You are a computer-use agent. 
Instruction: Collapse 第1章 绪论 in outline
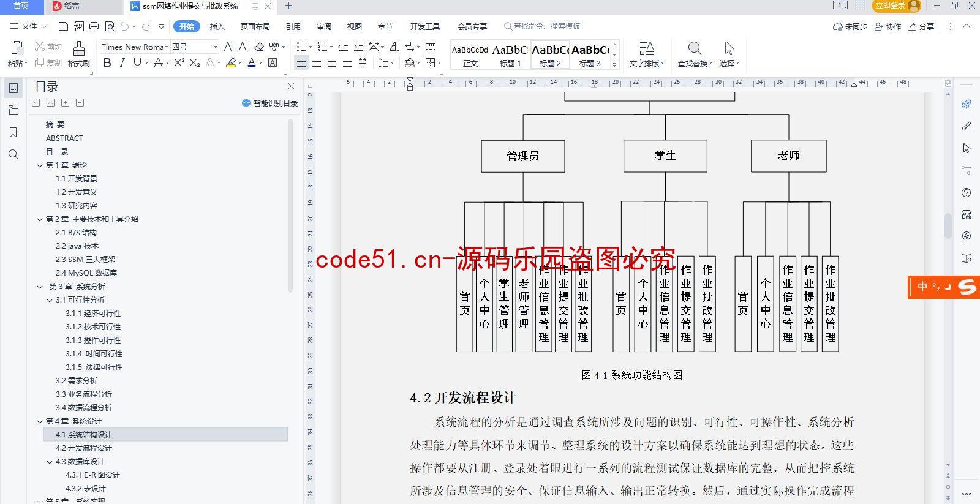[x=40, y=165]
